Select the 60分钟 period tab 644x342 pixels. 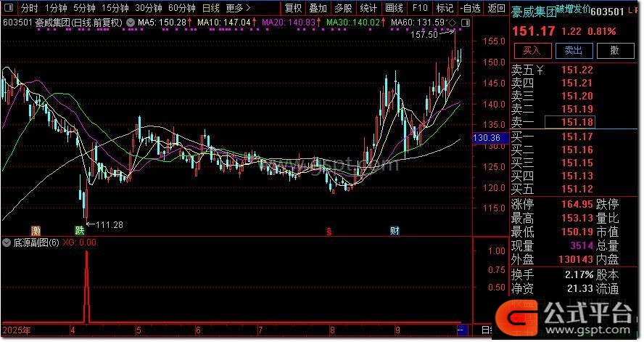181,9
